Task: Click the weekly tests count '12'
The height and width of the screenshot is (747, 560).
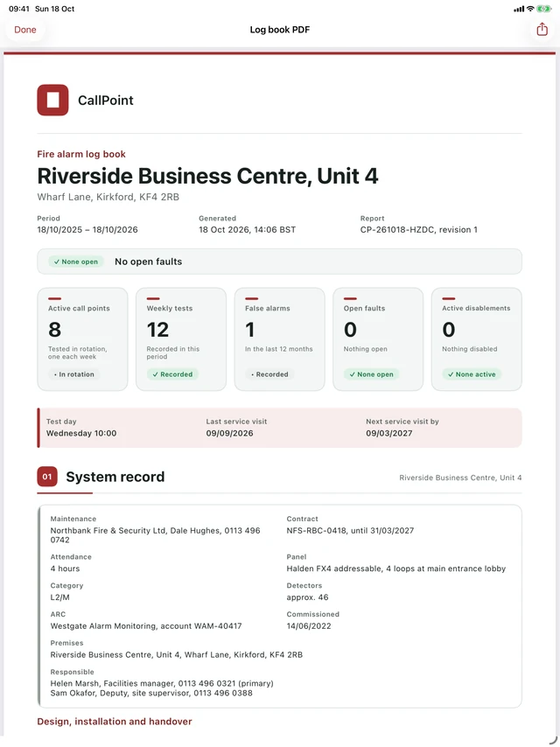Action: click(157, 330)
